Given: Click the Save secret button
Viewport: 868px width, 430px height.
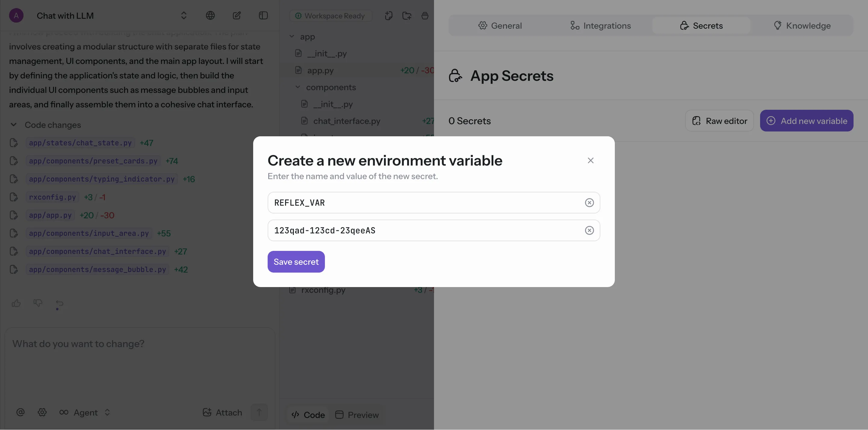Looking at the screenshot, I should (296, 262).
